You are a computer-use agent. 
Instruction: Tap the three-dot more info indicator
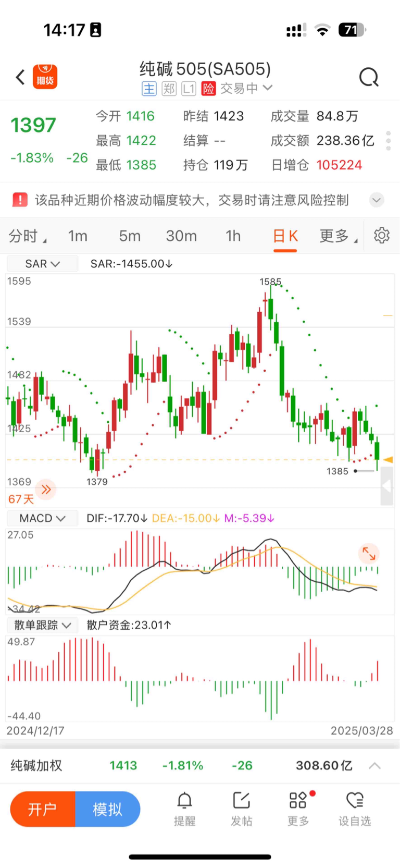388,141
